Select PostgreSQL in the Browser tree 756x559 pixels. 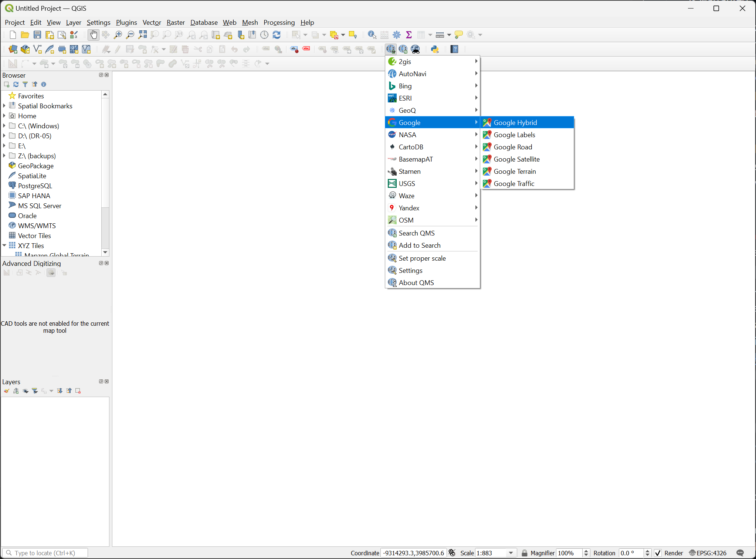[x=35, y=186]
